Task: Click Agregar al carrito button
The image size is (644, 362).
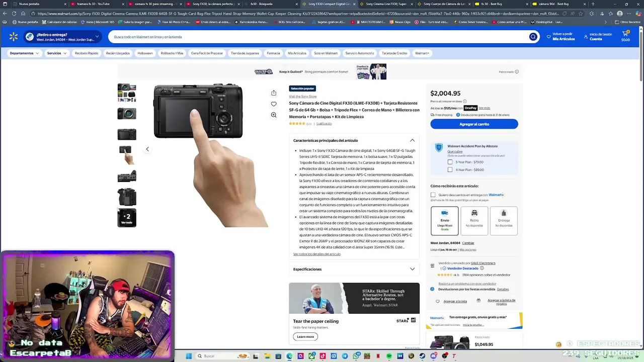Action: click(x=474, y=124)
